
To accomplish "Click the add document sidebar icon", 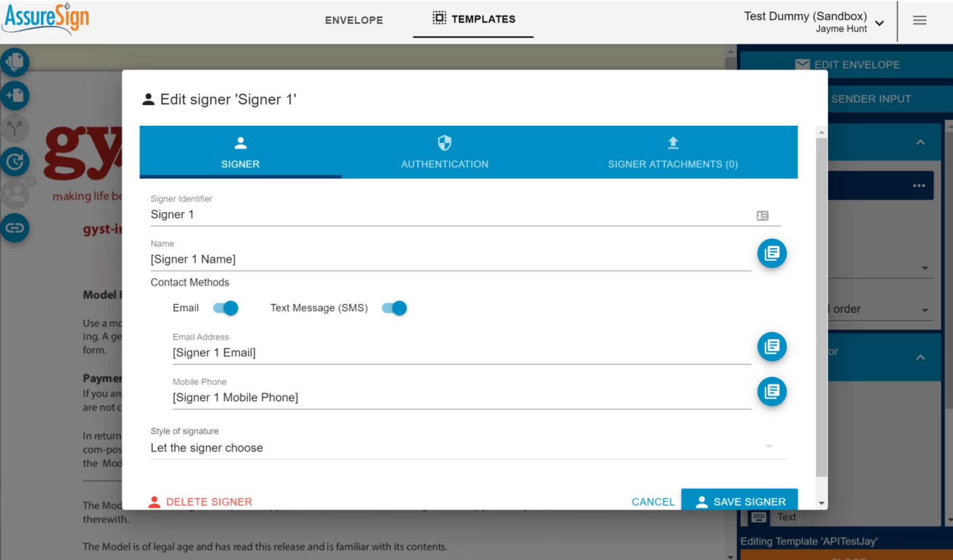I will point(15,96).
